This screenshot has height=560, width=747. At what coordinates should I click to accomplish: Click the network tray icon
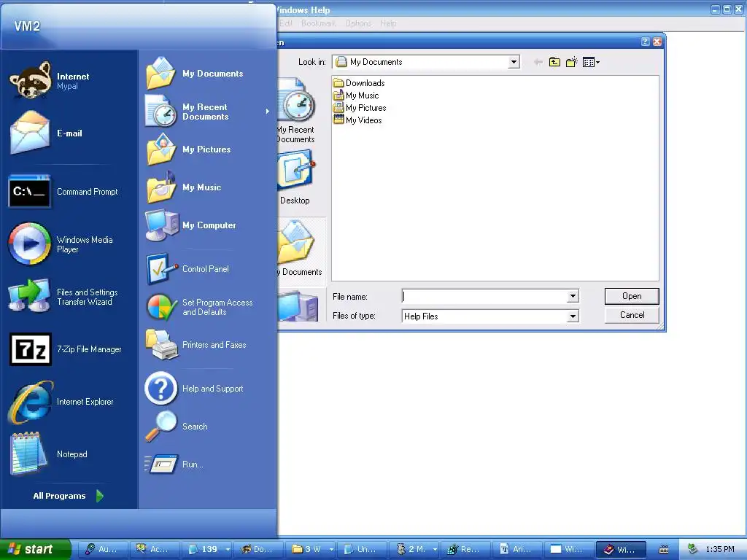tap(693, 550)
